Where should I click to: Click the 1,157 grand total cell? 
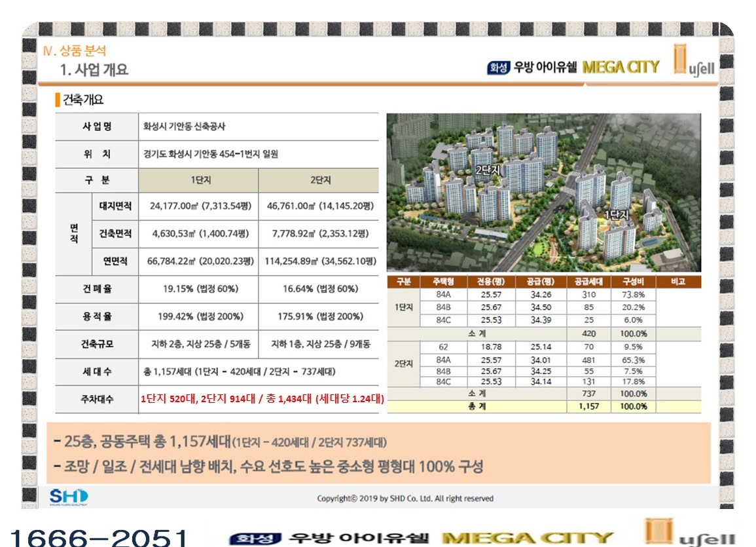tap(588, 406)
